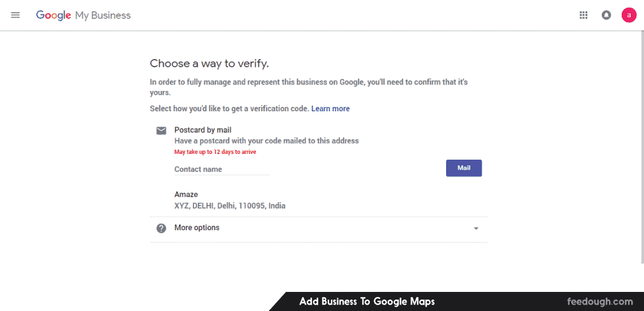644x311 pixels.
Task: Click the My Business header text
Action: [x=103, y=15]
